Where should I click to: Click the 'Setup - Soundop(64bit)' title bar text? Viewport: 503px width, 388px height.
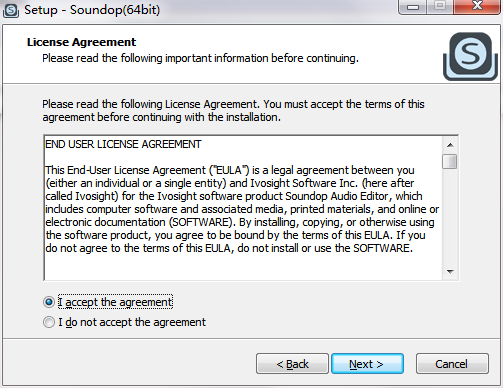click(92, 10)
